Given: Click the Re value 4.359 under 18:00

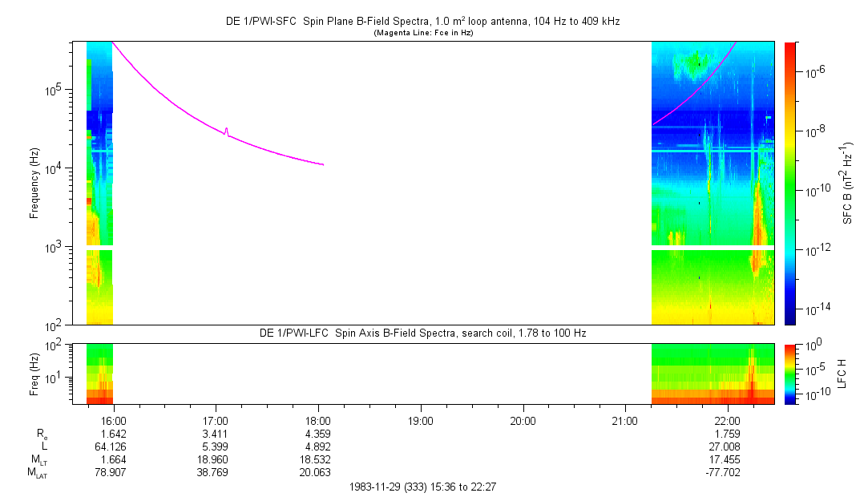Looking at the screenshot, I should point(318,434).
